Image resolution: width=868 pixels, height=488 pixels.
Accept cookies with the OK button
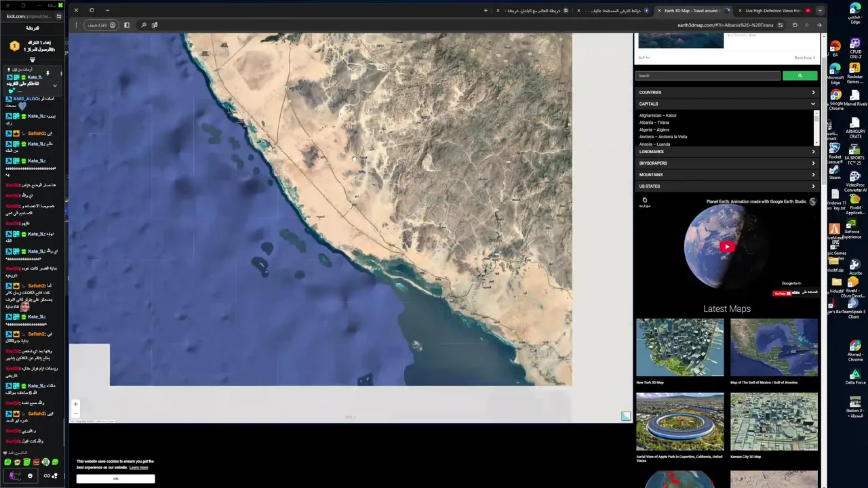115,479
